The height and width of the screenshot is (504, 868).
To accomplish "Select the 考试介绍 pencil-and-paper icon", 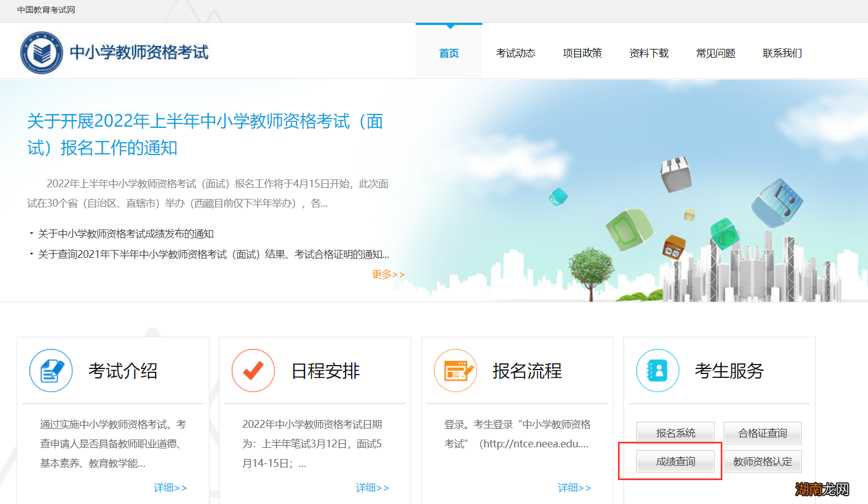I will [x=51, y=371].
